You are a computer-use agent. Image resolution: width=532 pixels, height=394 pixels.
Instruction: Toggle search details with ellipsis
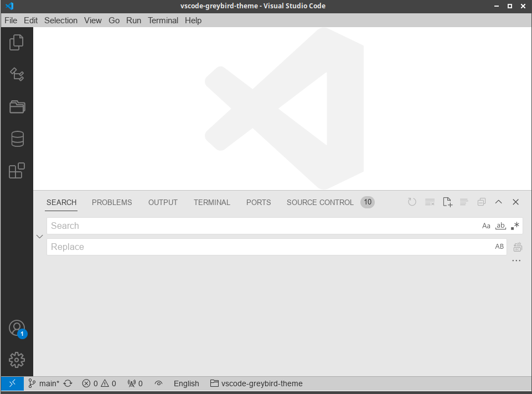516,261
